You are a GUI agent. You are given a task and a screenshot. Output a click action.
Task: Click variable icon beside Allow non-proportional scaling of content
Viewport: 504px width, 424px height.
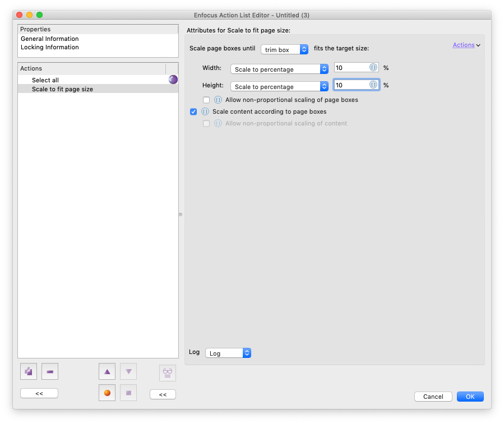[x=218, y=124]
